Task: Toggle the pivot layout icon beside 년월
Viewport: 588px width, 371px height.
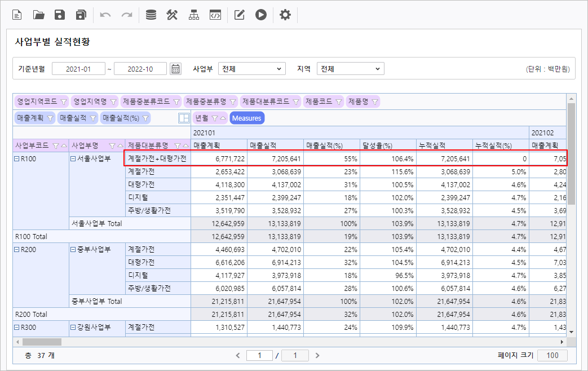Action: tap(184, 118)
